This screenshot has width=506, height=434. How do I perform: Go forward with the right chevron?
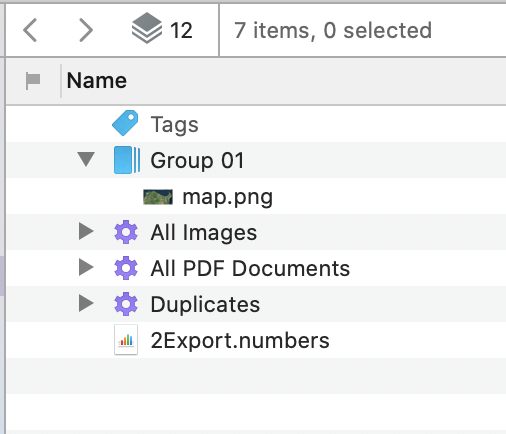86,30
